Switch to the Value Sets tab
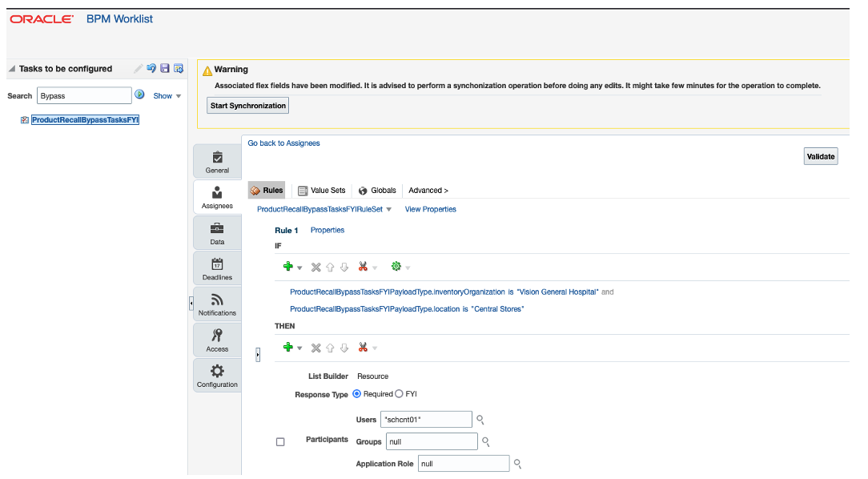The width and height of the screenshot is (868, 479). 322,190
